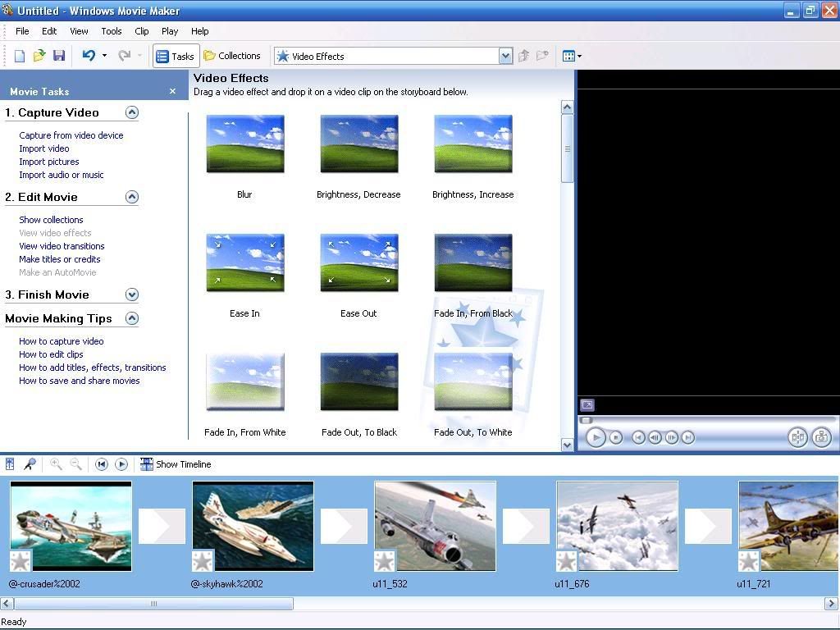This screenshot has width=840, height=630.
Task: Undo the last action
Action: (89, 55)
